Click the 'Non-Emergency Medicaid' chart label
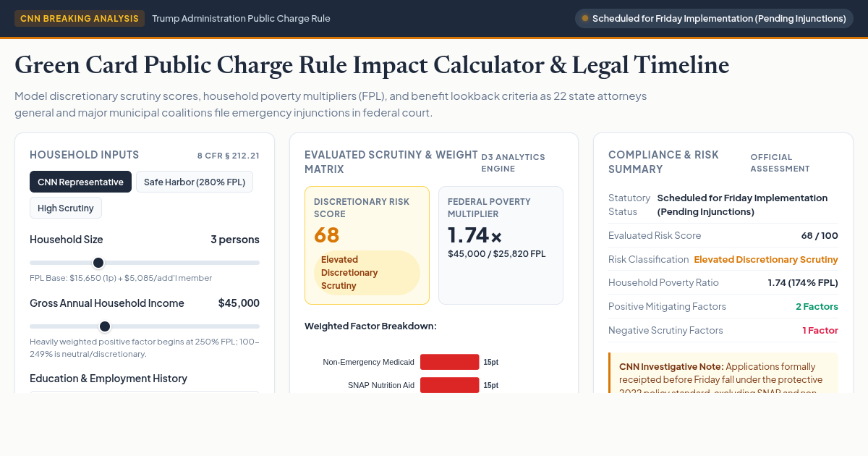This screenshot has height=456, width=868. coord(368,362)
